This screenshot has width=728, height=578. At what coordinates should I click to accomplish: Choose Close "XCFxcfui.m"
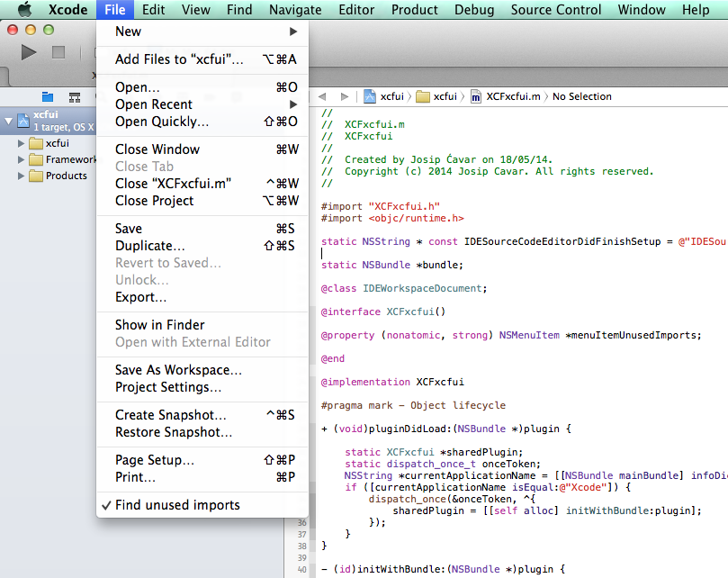click(x=202, y=184)
